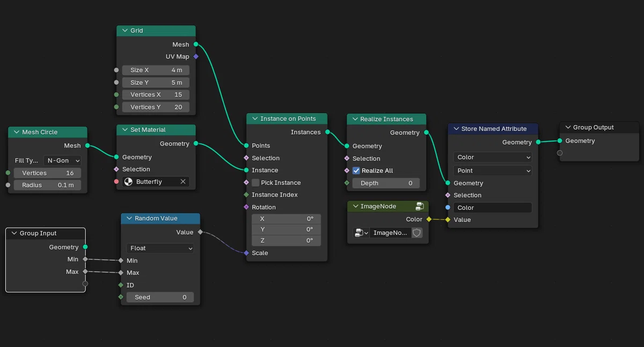Click the Size X 4 m field

coord(156,70)
